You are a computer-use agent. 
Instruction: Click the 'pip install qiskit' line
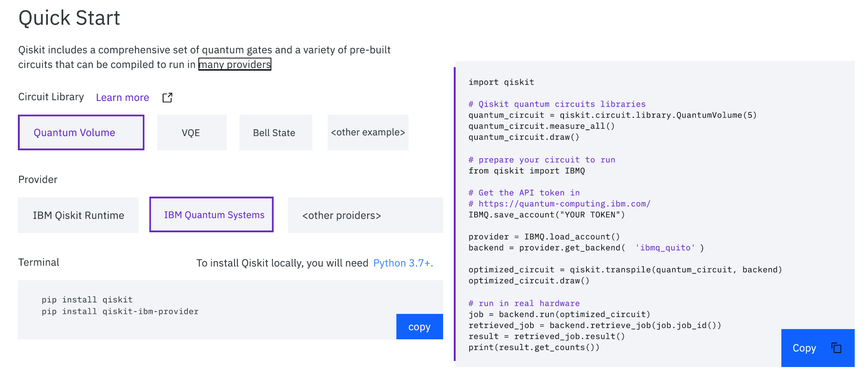[87, 300]
